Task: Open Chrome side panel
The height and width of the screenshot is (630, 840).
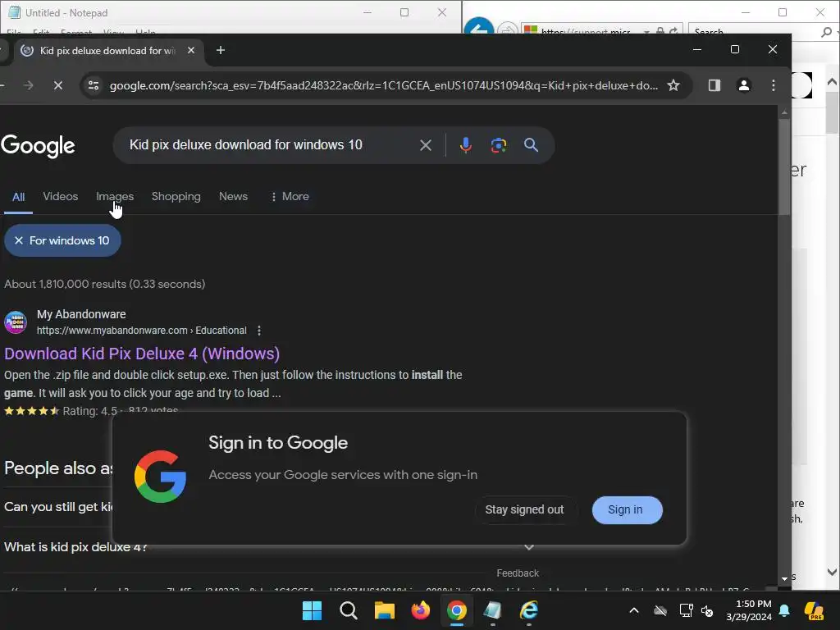Action: click(714, 85)
